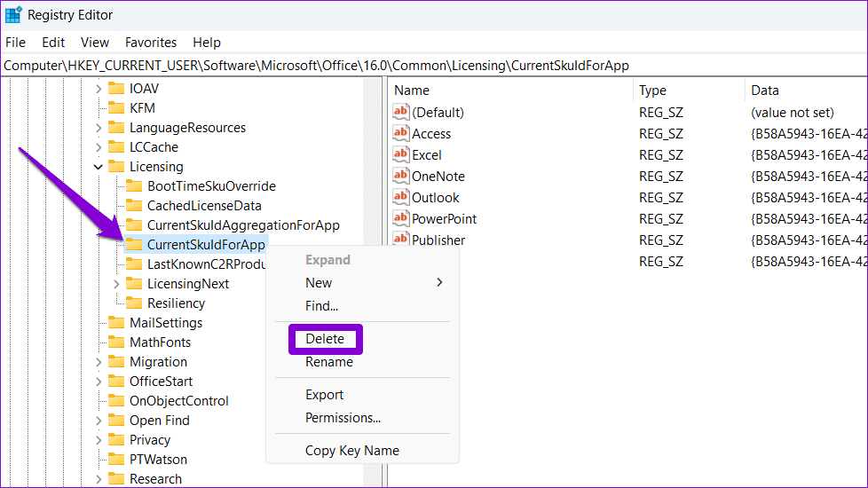Click the CachedLicenseData folder icon
The height and width of the screenshot is (488, 868).
point(134,206)
